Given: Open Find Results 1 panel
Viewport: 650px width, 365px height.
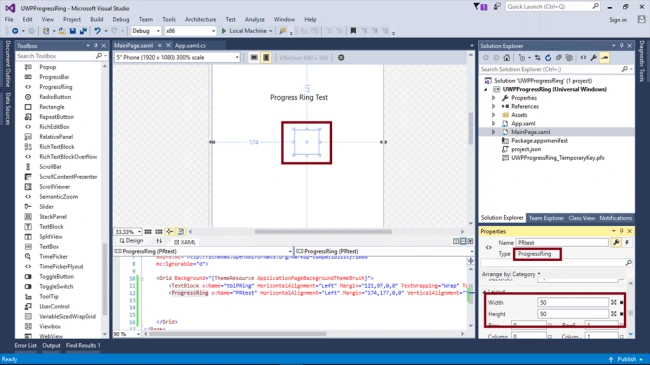Looking at the screenshot, I should click(83, 346).
